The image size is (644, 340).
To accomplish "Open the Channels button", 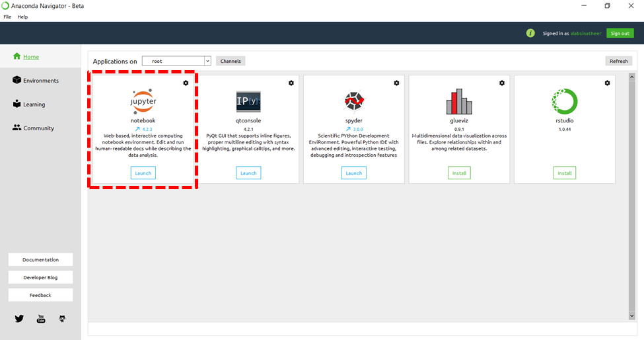I will coord(231,61).
